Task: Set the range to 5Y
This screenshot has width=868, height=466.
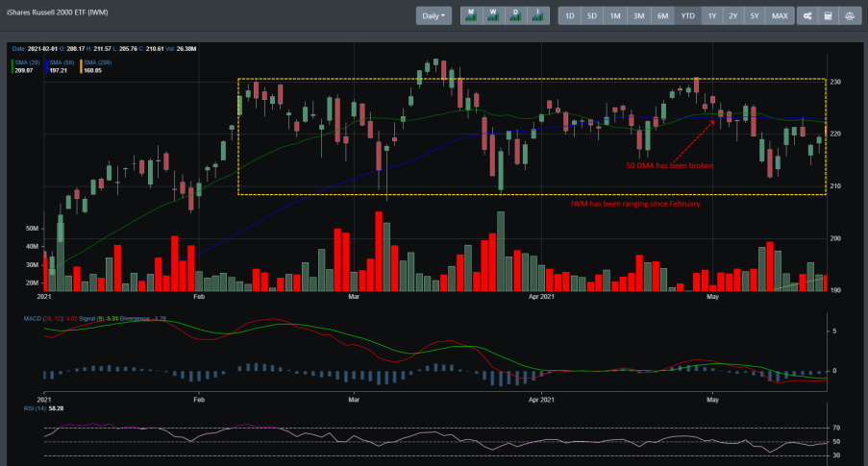Action: pyautogui.click(x=755, y=16)
